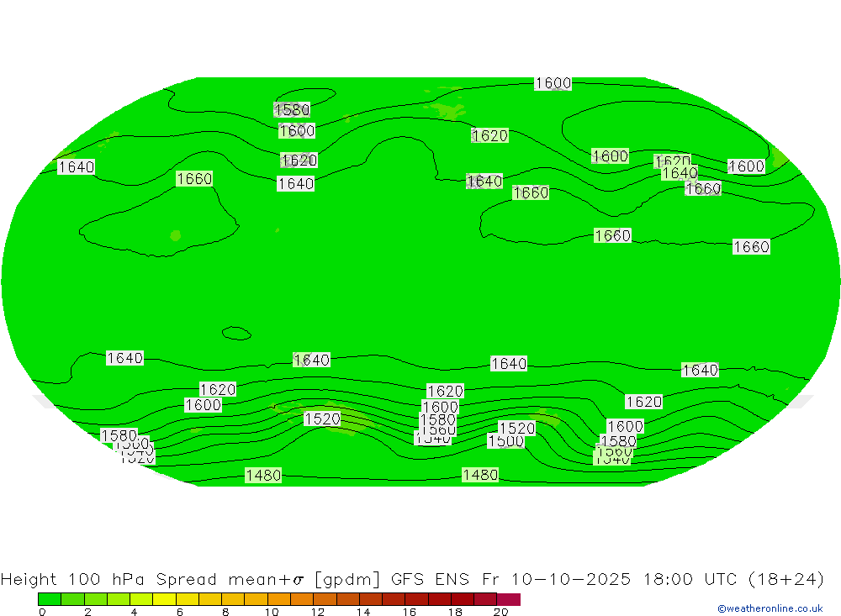The image size is (841, 616).
Task: Click the legend tick label "16"
Action: click(x=410, y=612)
